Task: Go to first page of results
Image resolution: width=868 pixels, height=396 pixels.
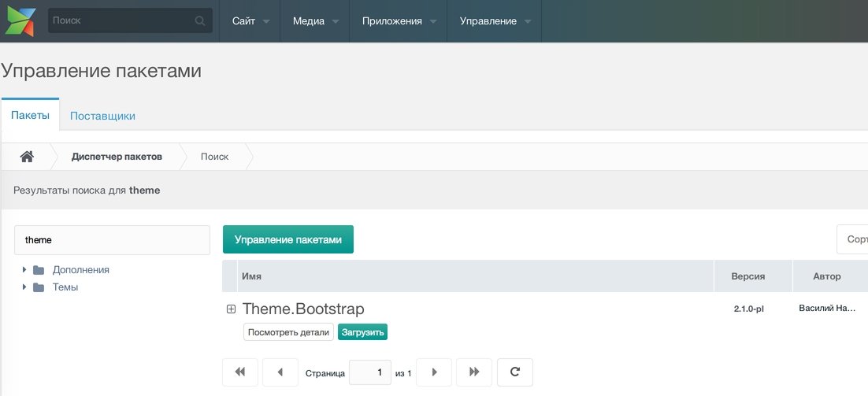Action: pyautogui.click(x=240, y=372)
